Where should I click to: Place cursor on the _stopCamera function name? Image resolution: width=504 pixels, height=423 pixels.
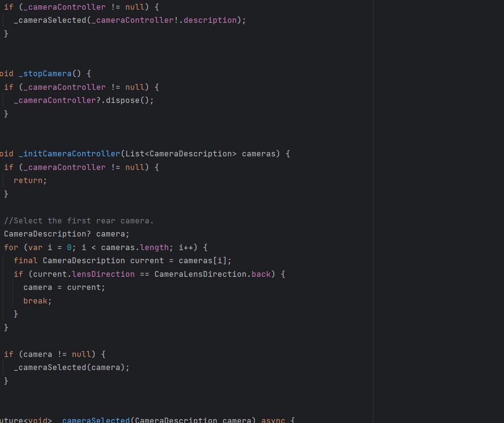click(45, 74)
